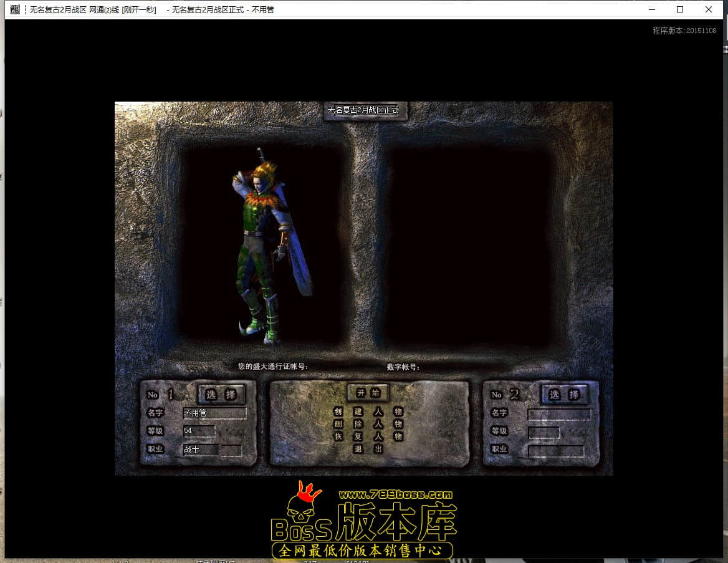Select character slot No 1 via 选择
The width and height of the screenshot is (728, 563).
221,395
